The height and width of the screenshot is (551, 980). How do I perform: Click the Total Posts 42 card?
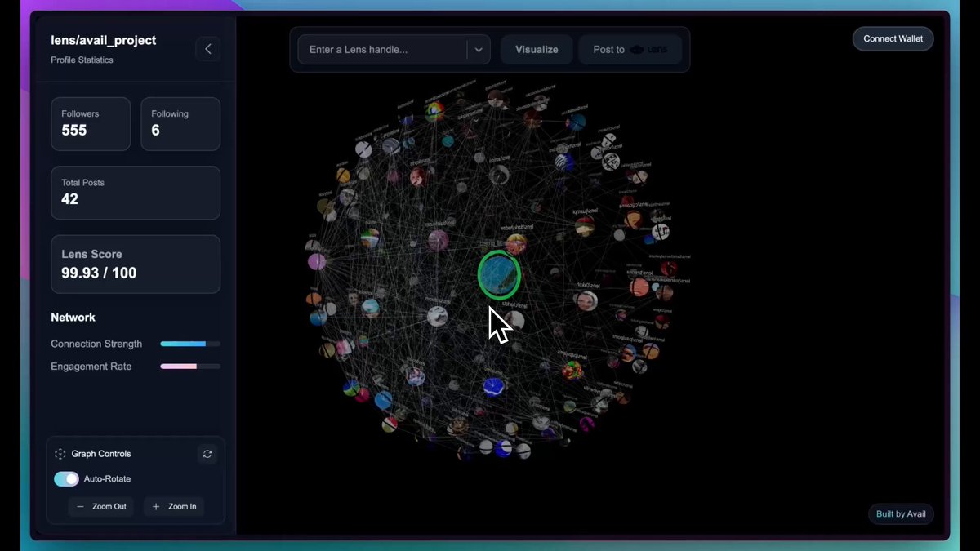(136, 193)
